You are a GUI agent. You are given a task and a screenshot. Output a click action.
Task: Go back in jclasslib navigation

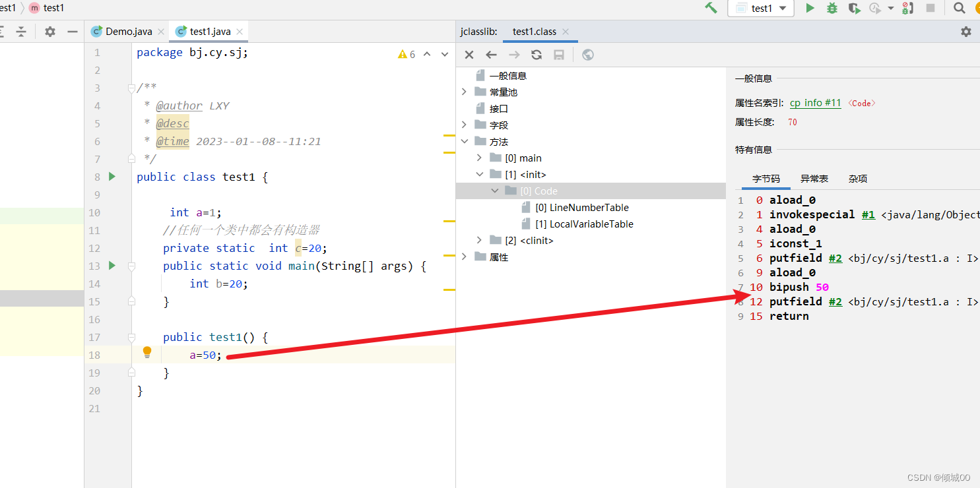491,55
